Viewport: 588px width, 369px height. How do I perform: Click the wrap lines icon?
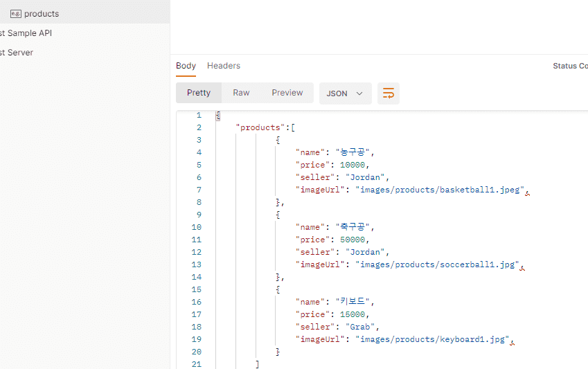click(x=388, y=93)
